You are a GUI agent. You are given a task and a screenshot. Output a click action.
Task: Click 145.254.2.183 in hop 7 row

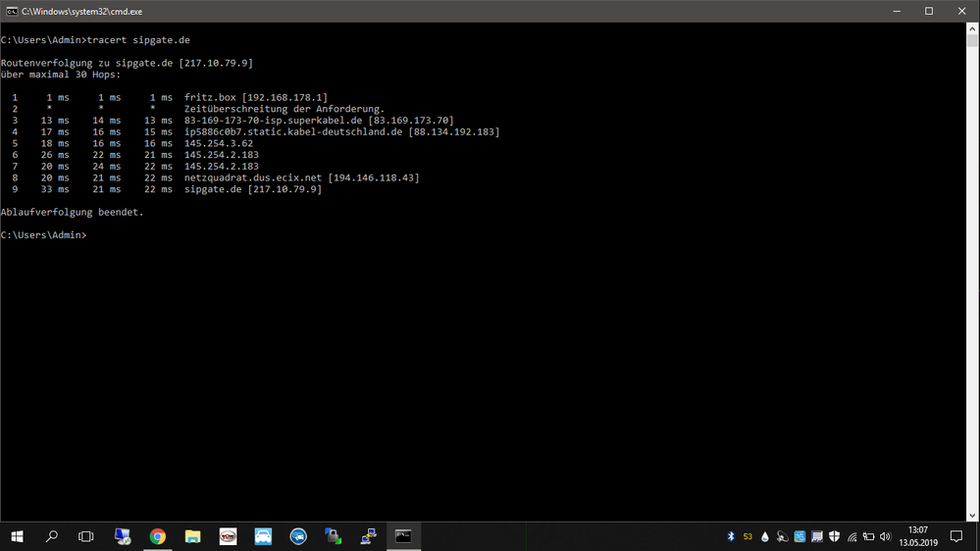[x=222, y=166]
